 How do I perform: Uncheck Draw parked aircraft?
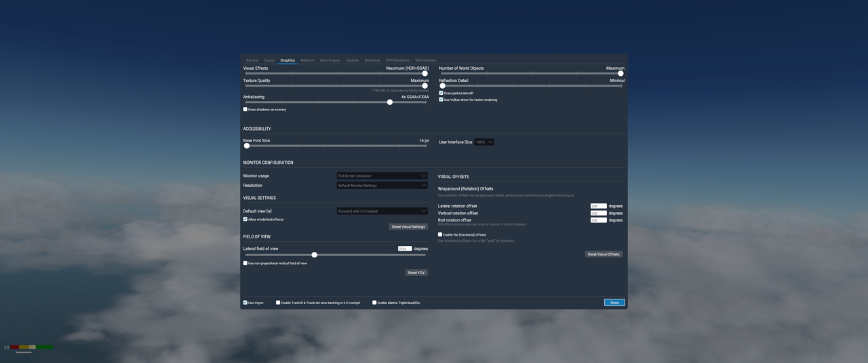click(x=441, y=93)
